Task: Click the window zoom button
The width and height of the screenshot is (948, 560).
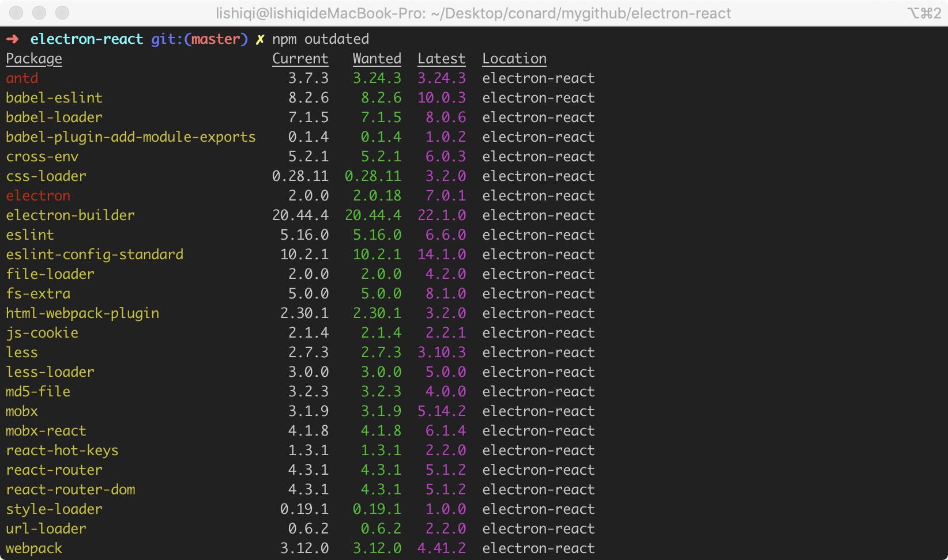Action: pos(62,13)
